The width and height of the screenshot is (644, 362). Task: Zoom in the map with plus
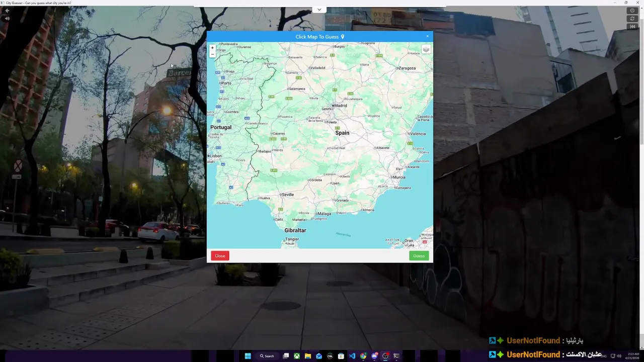point(212,48)
